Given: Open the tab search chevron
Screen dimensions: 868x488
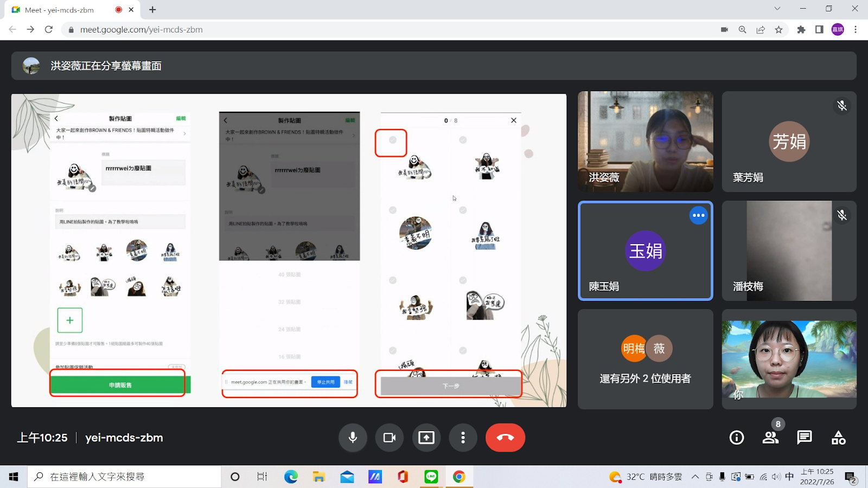Looking at the screenshot, I should pyautogui.click(x=777, y=9).
